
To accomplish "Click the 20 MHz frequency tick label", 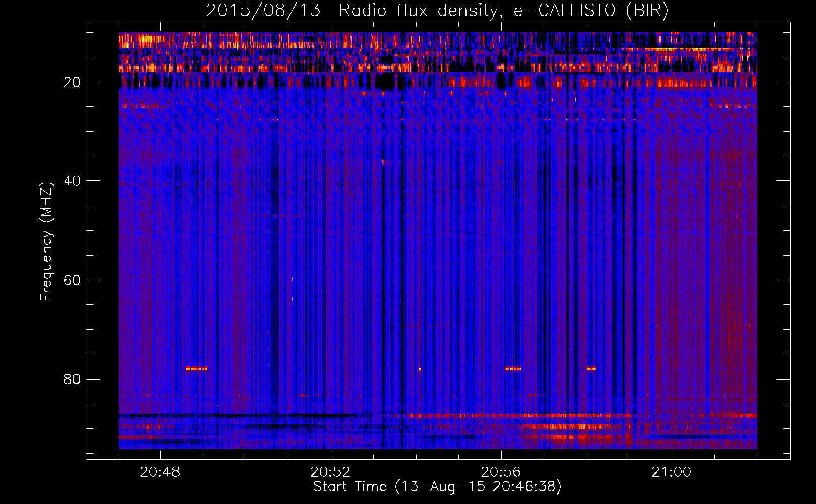I will point(72,82).
